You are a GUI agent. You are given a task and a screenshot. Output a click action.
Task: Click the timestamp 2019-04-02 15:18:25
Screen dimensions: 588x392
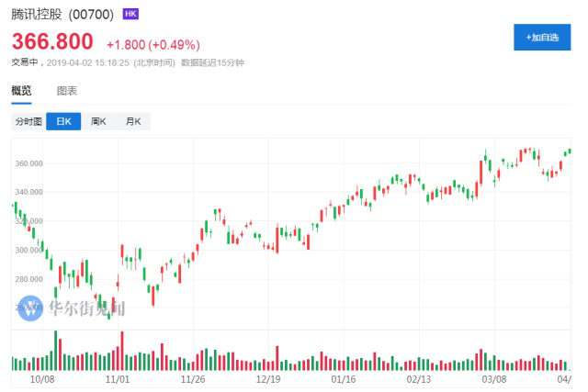coord(88,62)
